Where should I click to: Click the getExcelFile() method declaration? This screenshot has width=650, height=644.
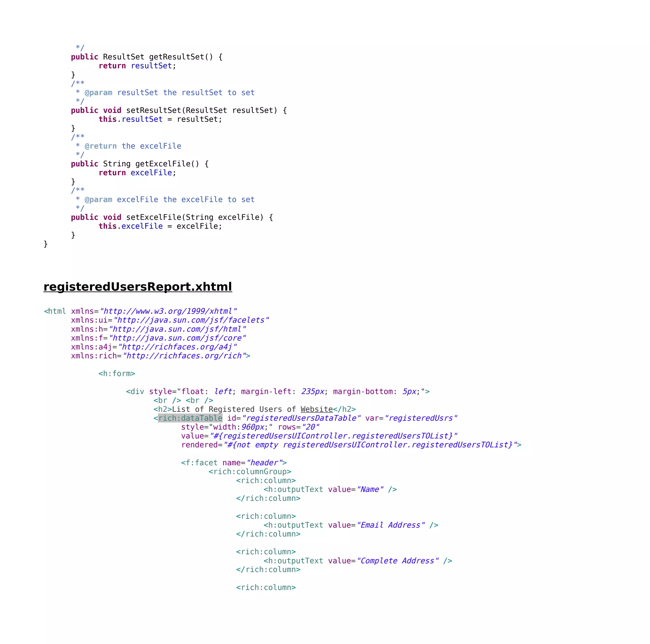tap(140, 164)
